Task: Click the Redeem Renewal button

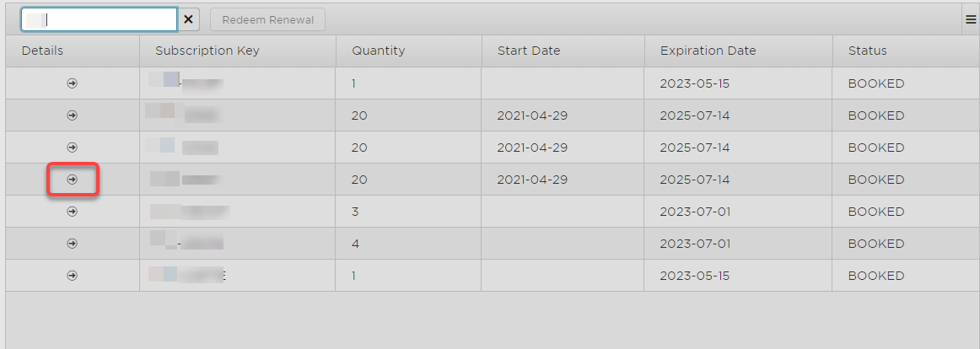Action: pyautogui.click(x=267, y=19)
